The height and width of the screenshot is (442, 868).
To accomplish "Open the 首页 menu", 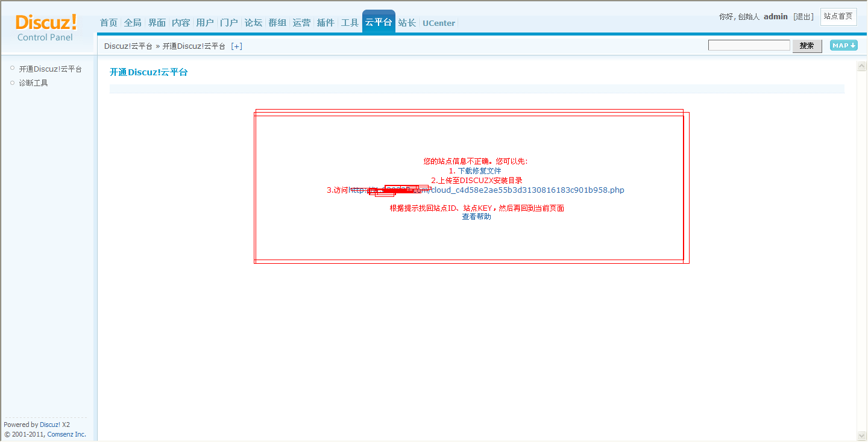I will (x=108, y=23).
